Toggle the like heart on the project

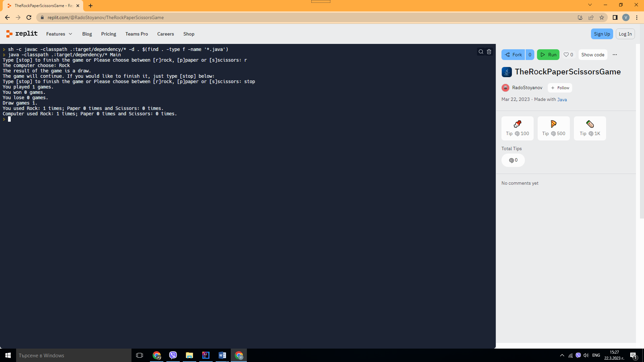[567, 54]
